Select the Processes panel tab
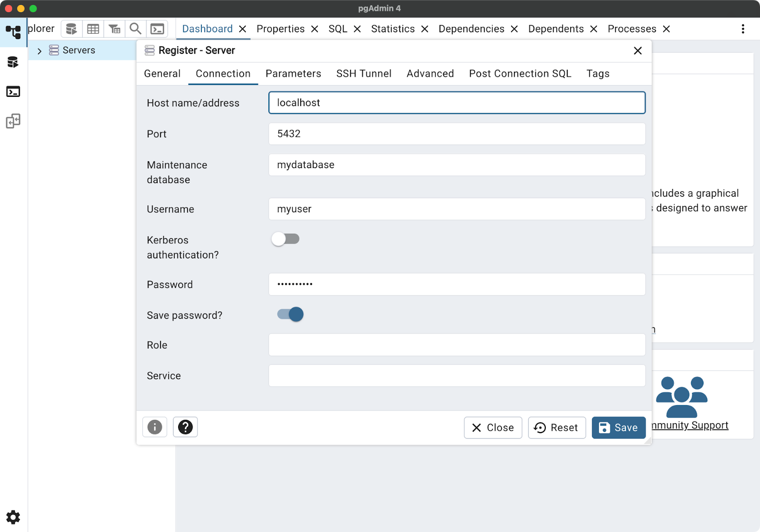The image size is (760, 532). (632, 29)
